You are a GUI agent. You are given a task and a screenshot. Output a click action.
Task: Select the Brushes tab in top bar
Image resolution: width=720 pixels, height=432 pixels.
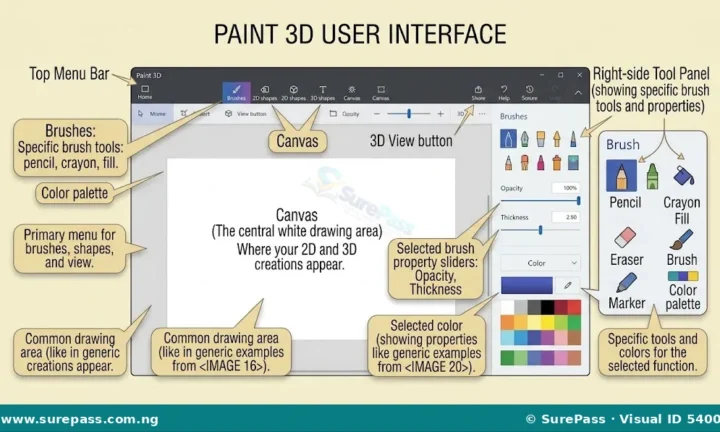coord(236,92)
